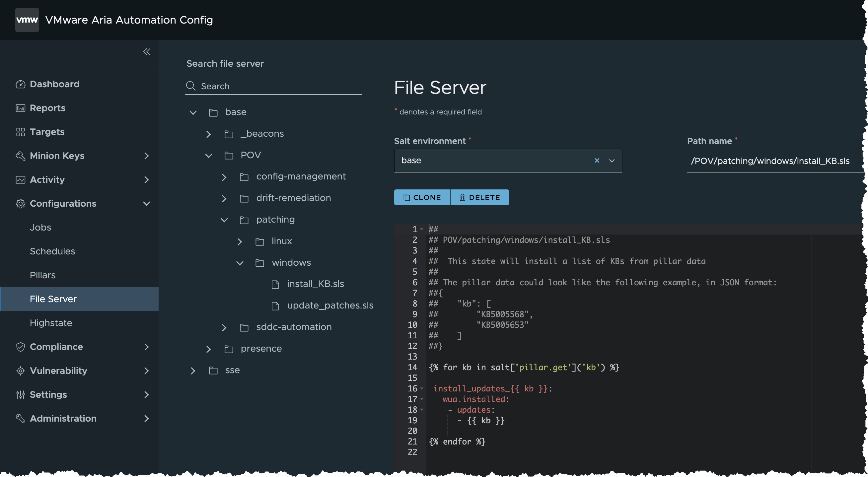868x477 pixels.
Task: Click the CLONE button
Action: click(x=422, y=197)
